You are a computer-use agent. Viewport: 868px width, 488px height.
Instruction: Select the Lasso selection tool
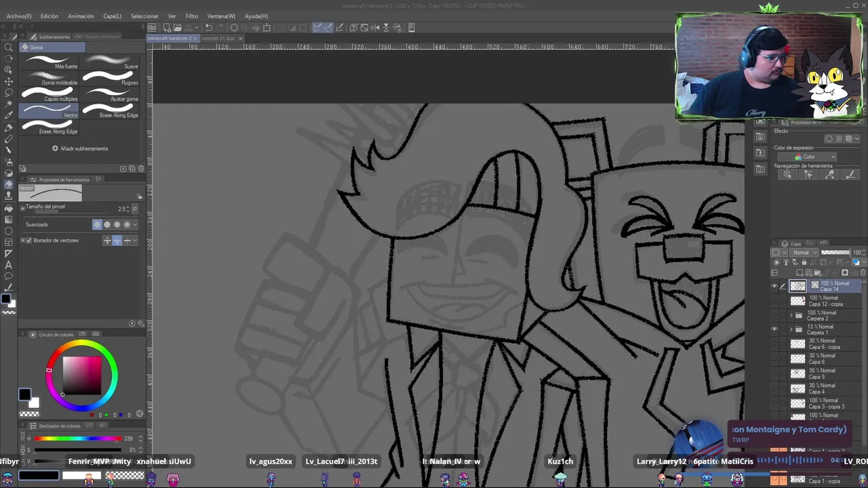click(x=9, y=94)
